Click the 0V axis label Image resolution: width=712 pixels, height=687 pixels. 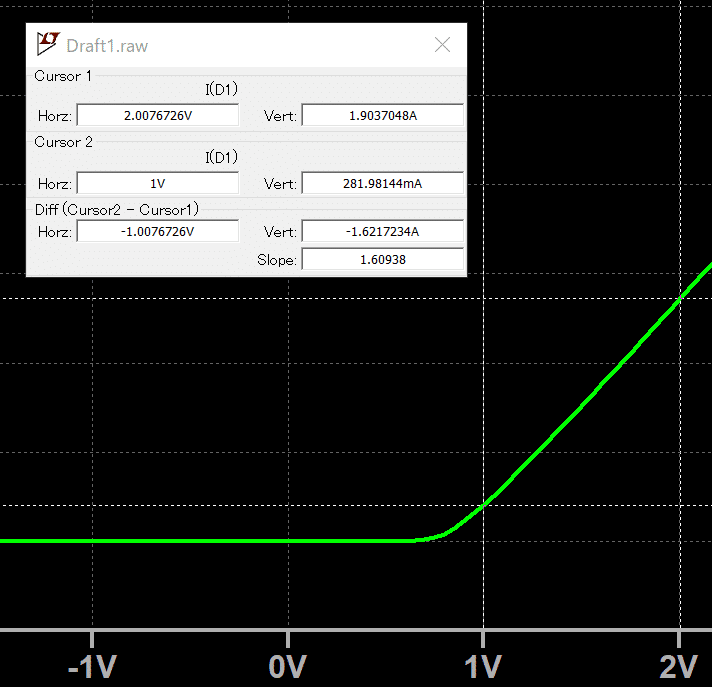tap(287, 667)
